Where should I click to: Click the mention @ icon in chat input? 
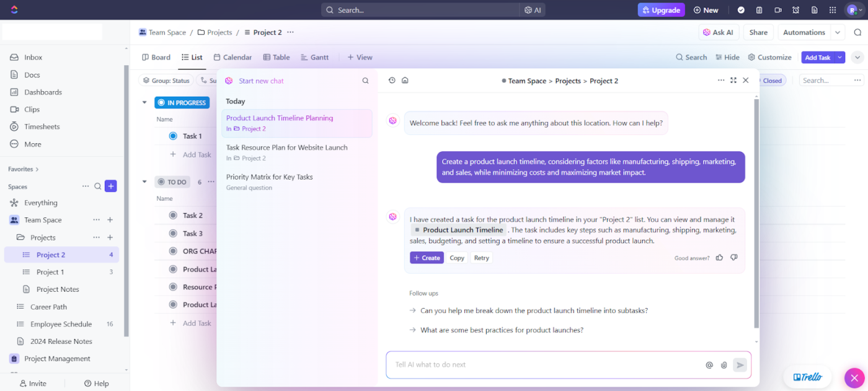tap(709, 365)
